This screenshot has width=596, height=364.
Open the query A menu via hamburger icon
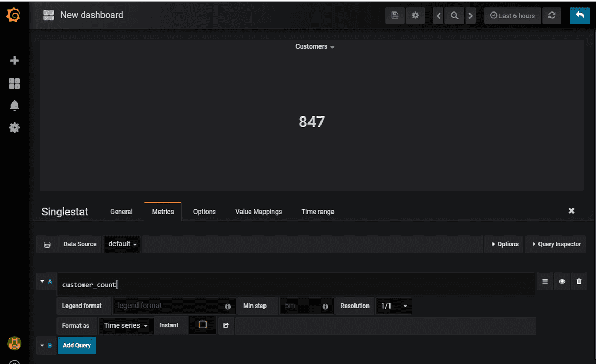545,281
